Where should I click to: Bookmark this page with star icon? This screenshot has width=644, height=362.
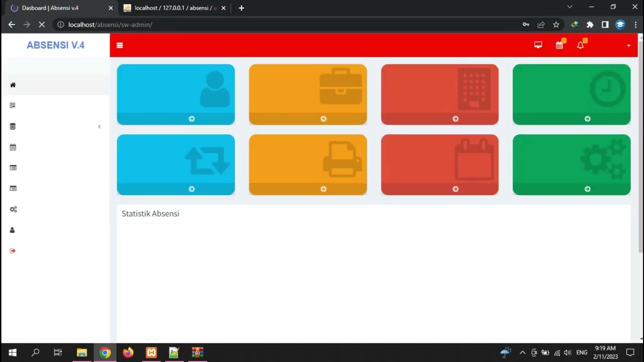[x=556, y=25]
